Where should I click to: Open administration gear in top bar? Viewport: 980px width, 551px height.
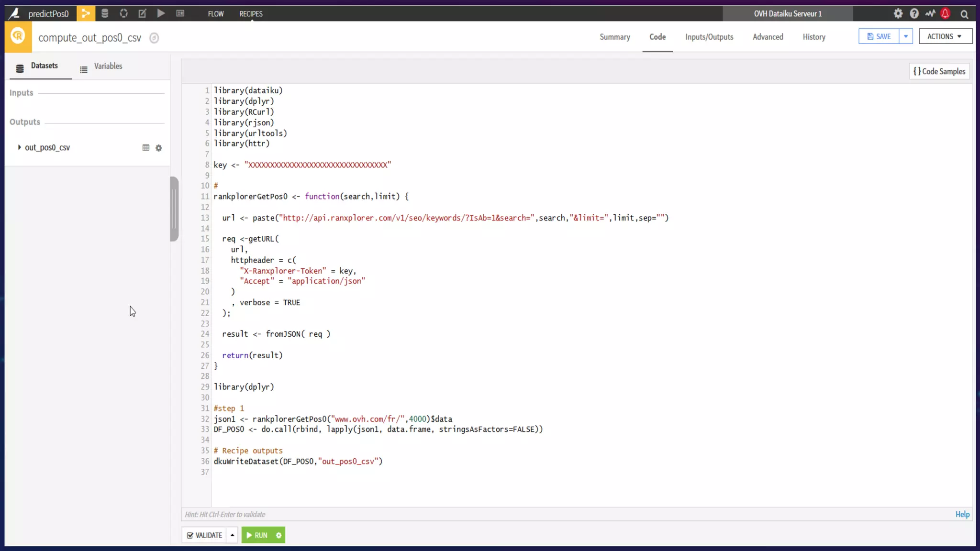[898, 13]
